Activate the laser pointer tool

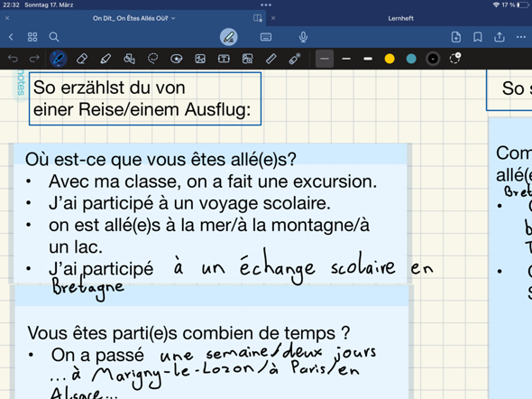(x=295, y=59)
